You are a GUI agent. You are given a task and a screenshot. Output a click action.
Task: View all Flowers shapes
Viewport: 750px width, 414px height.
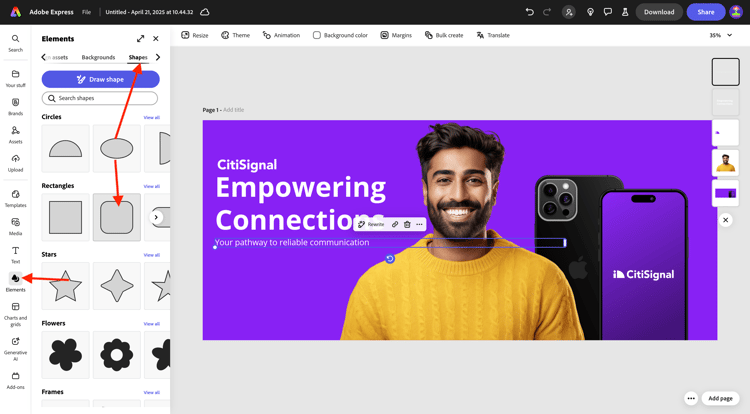tap(152, 324)
